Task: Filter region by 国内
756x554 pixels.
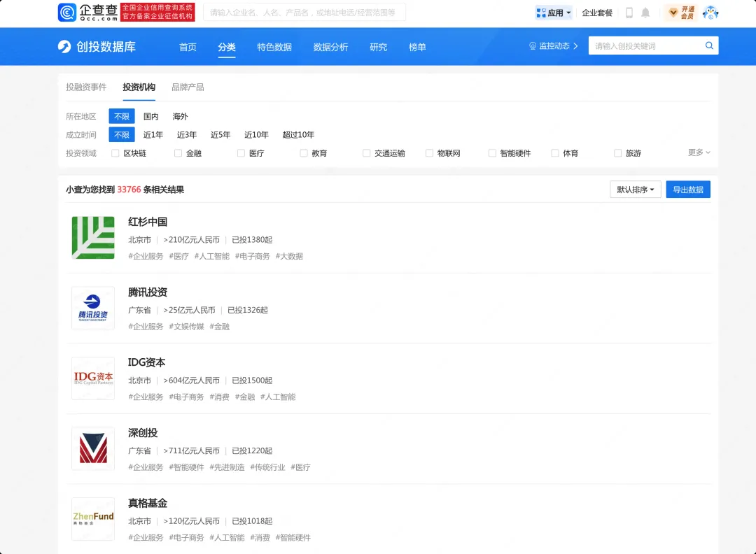Action: coord(151,116)
